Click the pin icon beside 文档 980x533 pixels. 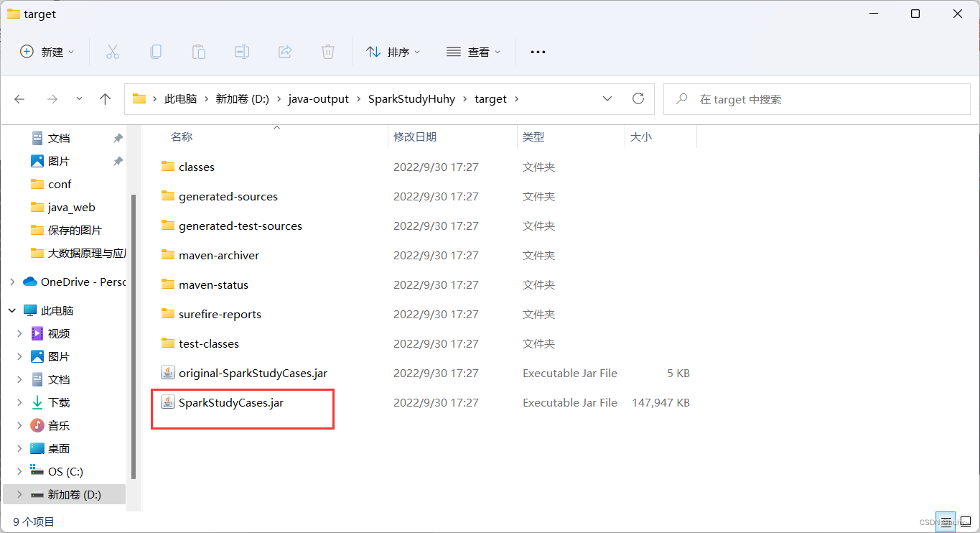(118, 138)
